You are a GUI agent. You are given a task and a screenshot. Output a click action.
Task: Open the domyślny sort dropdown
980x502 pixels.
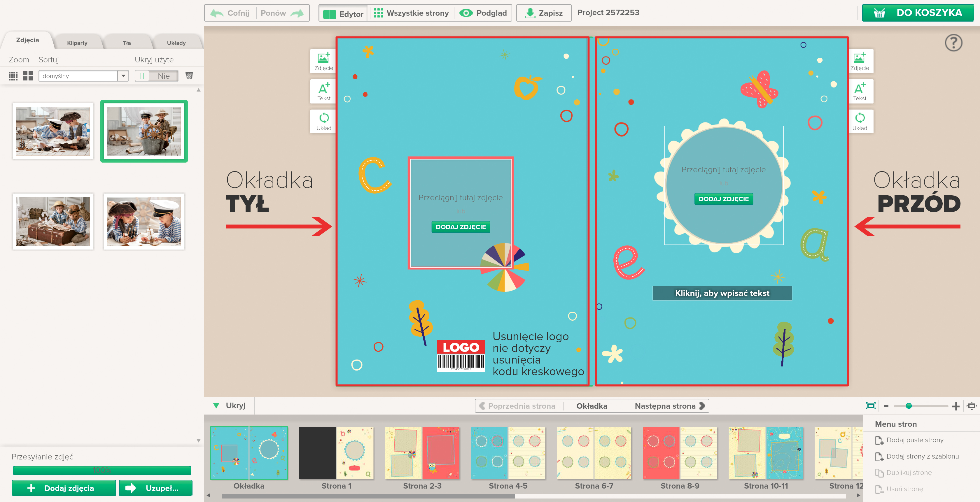pyautogui.click(x=83, y=76)
